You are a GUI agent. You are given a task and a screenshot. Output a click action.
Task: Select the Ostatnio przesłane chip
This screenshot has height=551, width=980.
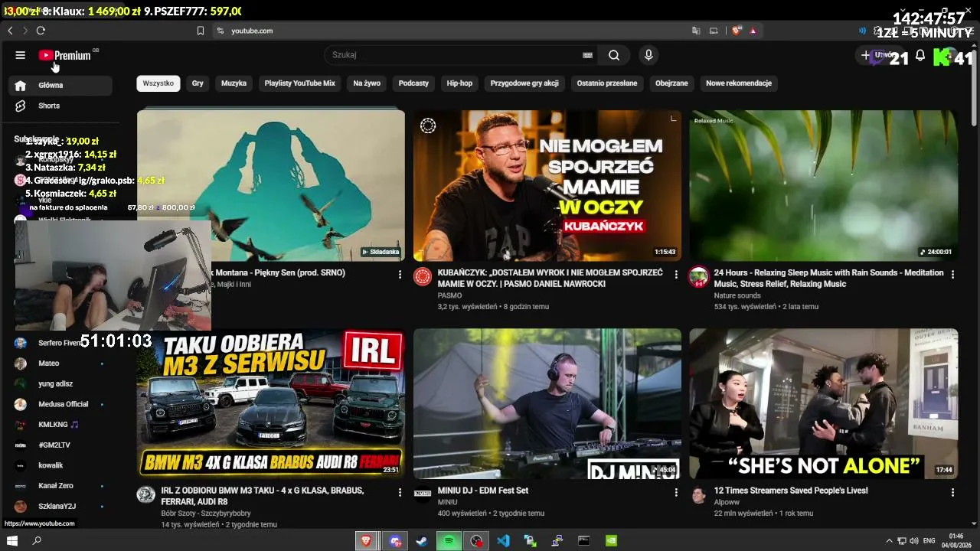click(607, 83)
